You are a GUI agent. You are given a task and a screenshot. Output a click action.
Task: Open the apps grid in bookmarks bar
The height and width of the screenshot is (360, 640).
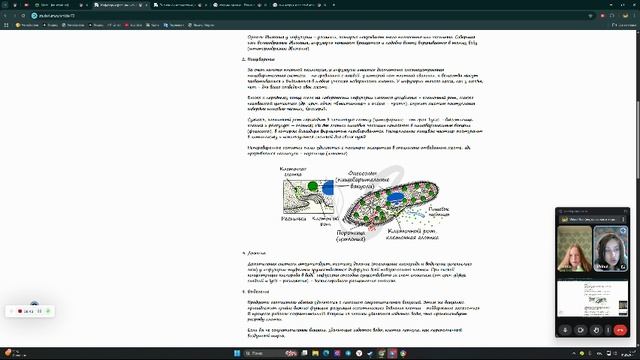coord(6,25)
